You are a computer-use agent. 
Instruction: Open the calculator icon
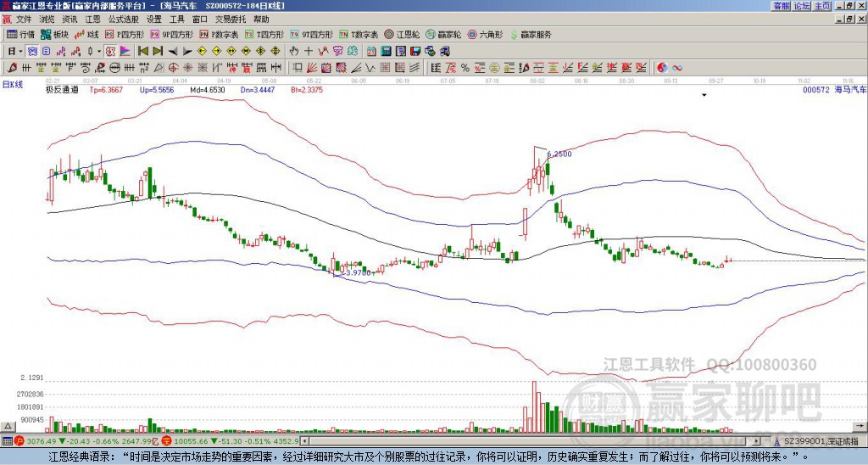point(387,52)
